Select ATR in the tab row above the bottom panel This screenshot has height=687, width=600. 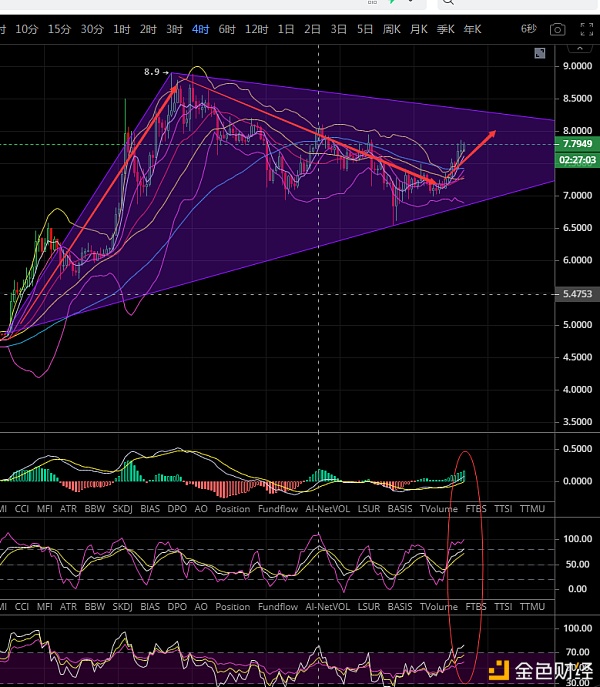[68, 607]
